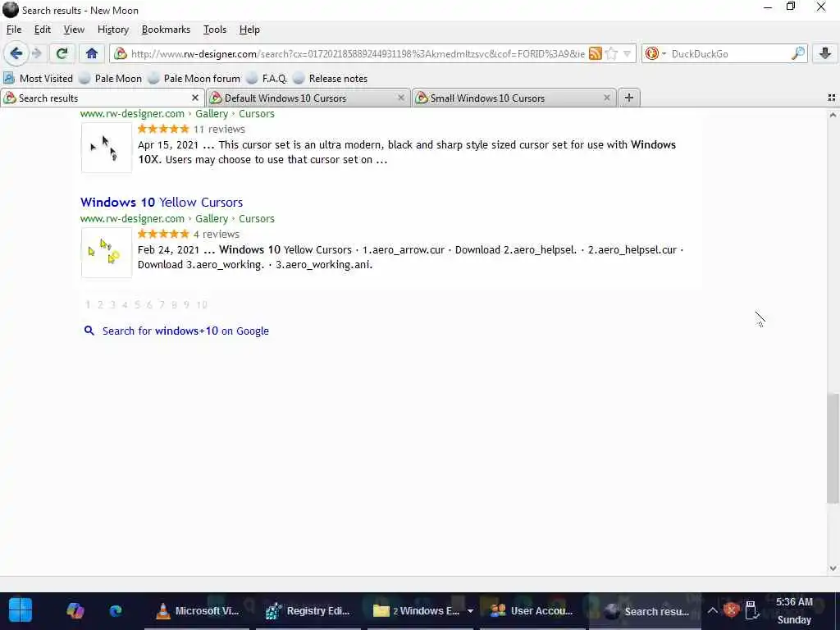Go to results page 5

click(x=137, y=305)
